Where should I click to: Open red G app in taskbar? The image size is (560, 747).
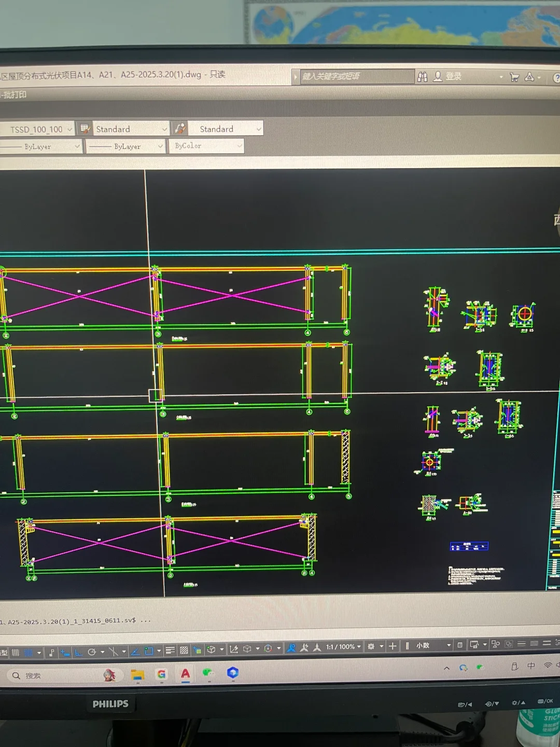(161, 674)
